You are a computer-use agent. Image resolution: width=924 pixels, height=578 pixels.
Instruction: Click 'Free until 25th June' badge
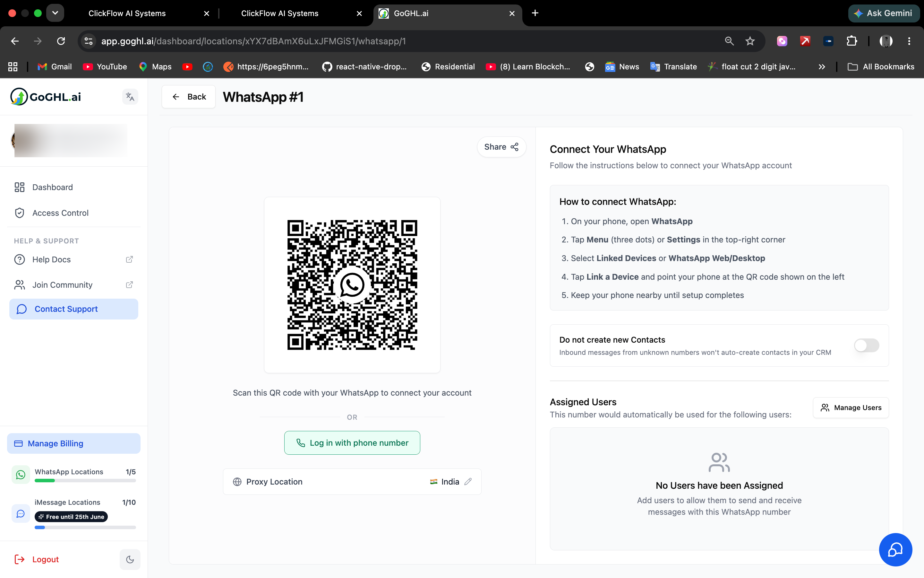click(x=71, y=517)
